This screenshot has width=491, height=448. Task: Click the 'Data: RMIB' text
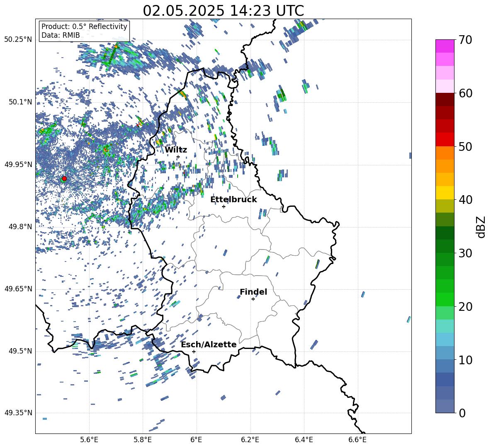pos(61,35)
